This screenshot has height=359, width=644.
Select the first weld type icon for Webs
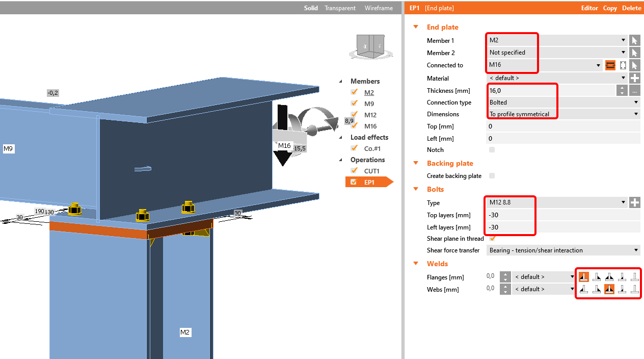coord(584,289)
